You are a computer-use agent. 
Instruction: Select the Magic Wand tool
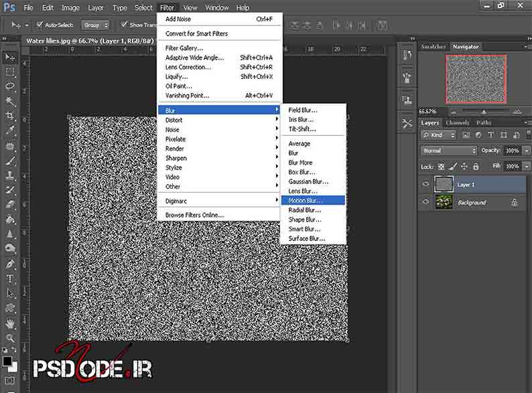pos(10,100)
